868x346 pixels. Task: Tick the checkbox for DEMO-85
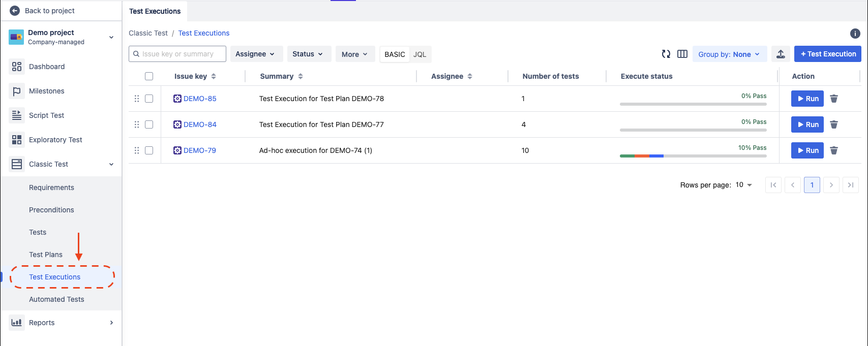[x=149, y=99]
